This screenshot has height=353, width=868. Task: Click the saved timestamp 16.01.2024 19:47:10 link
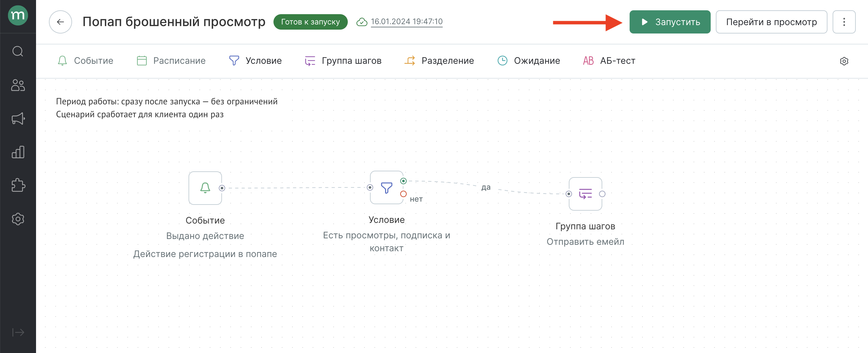pyautogui.click(x=406, y=22)
